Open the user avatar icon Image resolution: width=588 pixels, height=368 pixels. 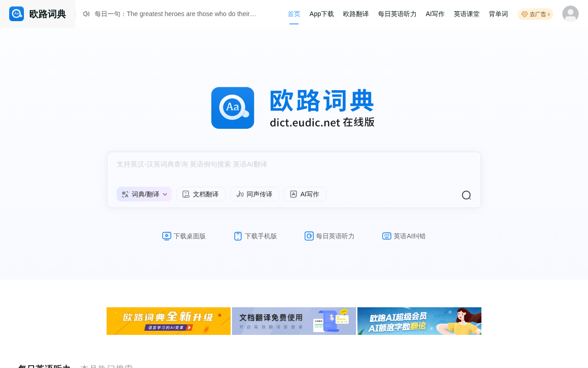tap(571, 14)
